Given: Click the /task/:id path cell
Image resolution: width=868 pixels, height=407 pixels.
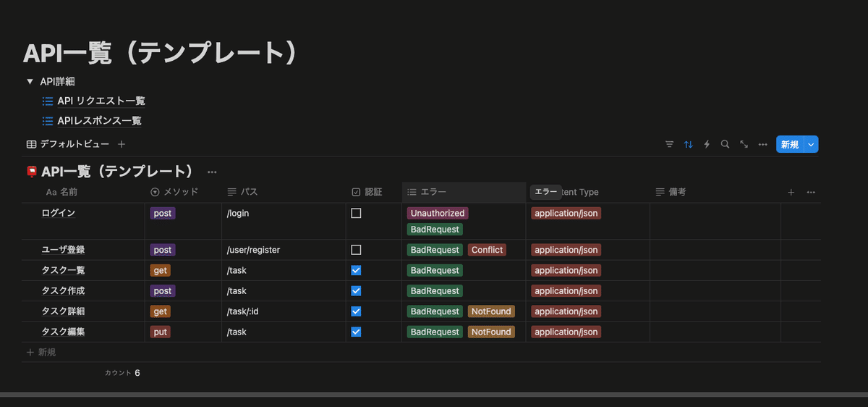Looking at the screenshot, I should pyautogui.click(x=284, y=311).
